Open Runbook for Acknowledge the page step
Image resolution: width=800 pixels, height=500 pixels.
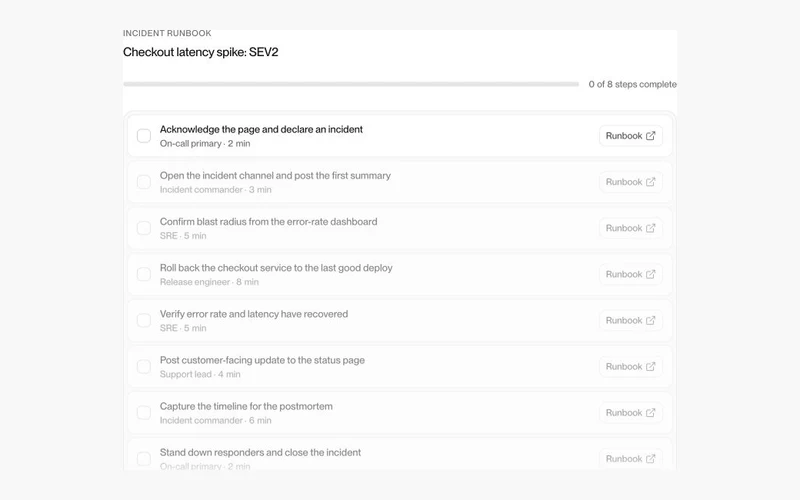click(631, 136)
